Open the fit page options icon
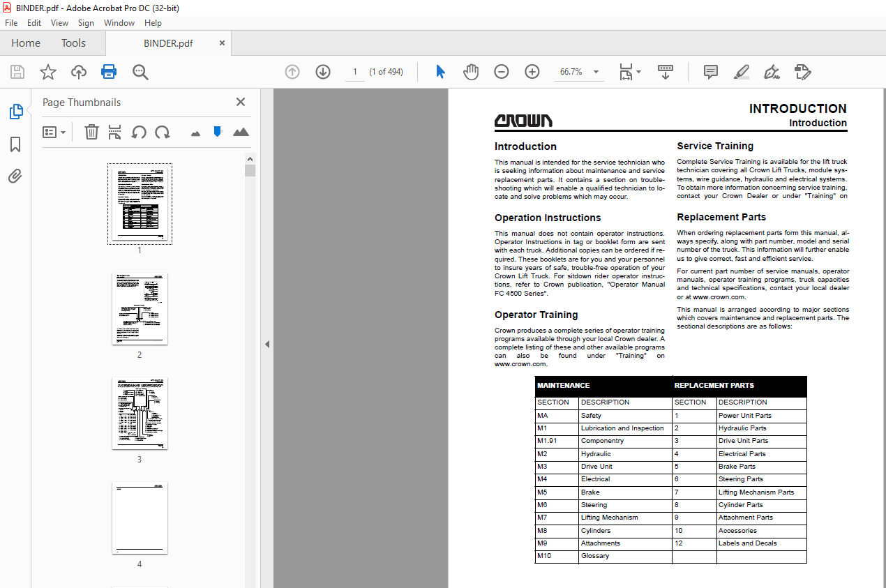This screenshot has width=886, height=588. 626,72
